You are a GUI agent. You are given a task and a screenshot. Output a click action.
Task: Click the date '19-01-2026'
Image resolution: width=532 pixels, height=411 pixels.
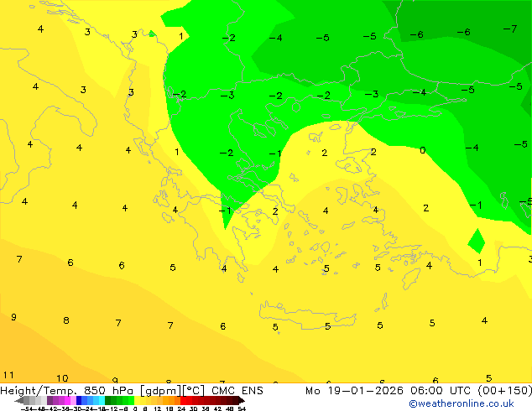tap(365, 391)
